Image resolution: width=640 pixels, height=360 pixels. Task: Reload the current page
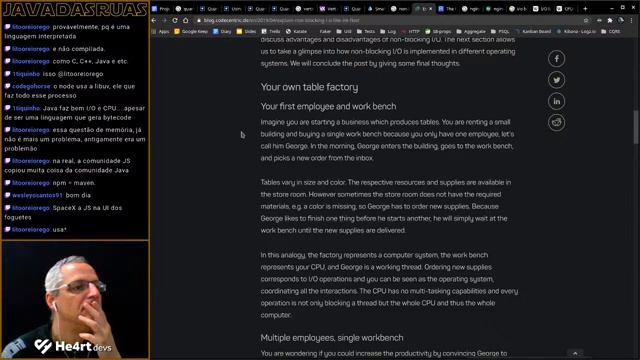click(x=175, y=20)
